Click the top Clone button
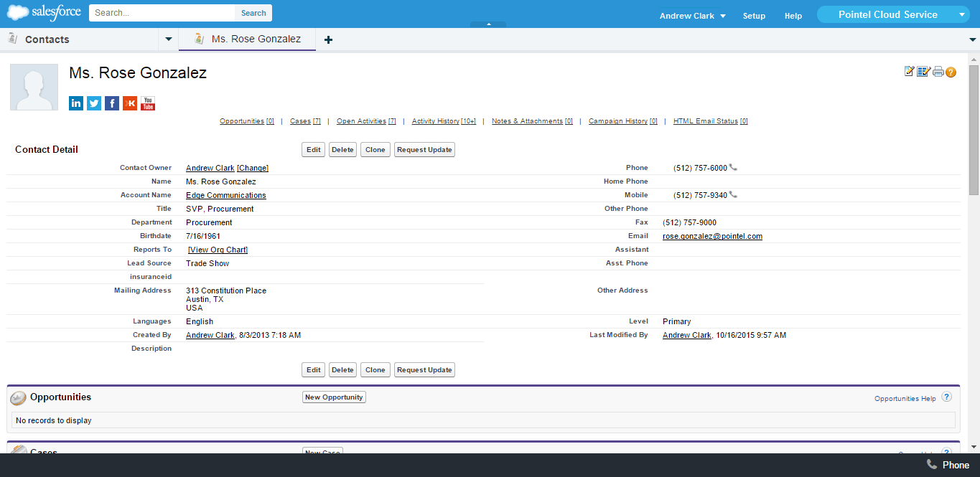The height and width of the screenshot is (477, 980). (x=375, y=150)
